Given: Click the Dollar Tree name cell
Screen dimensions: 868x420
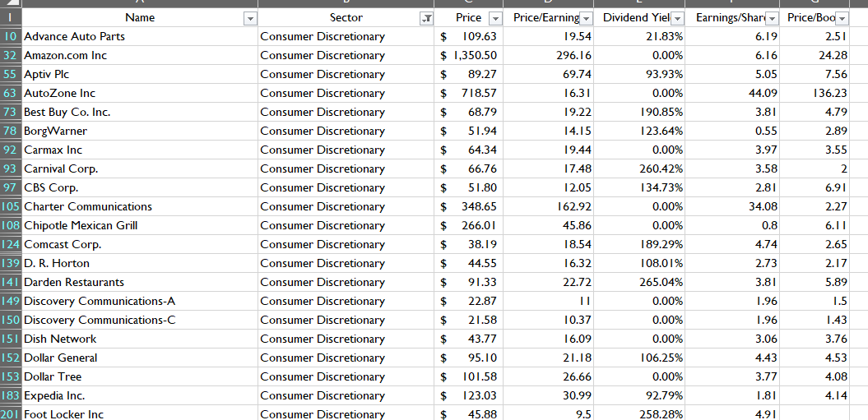Looking at the screenshot, I should pyautogui.click(x=140, y=376).
